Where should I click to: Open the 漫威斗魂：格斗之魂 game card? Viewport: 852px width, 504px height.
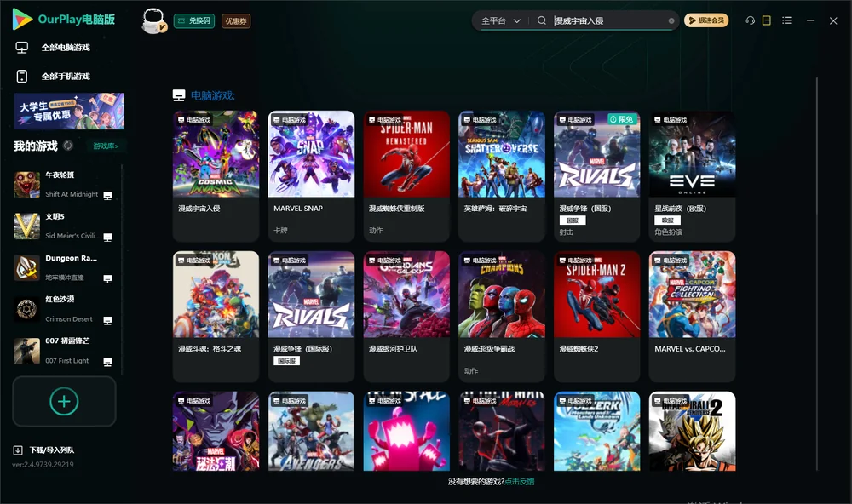[216, 317]
